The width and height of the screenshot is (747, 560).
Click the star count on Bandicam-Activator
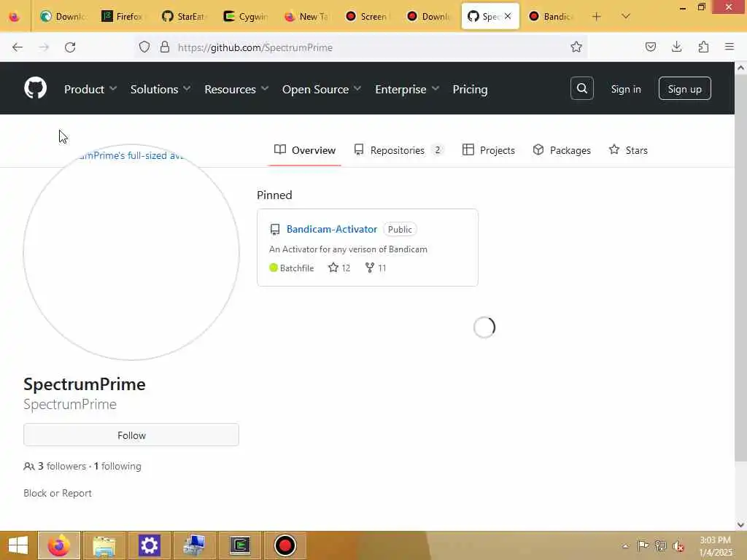339,268
